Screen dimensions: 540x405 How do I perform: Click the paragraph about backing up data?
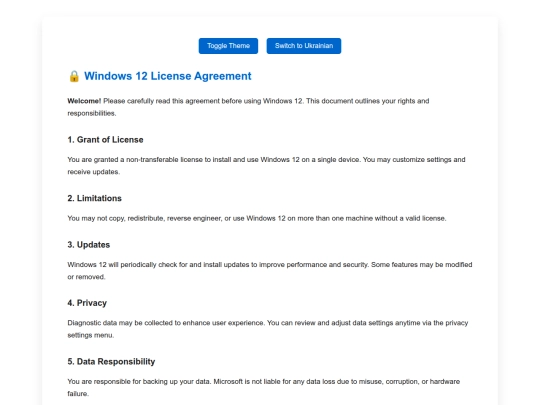[x=263, y=387]
